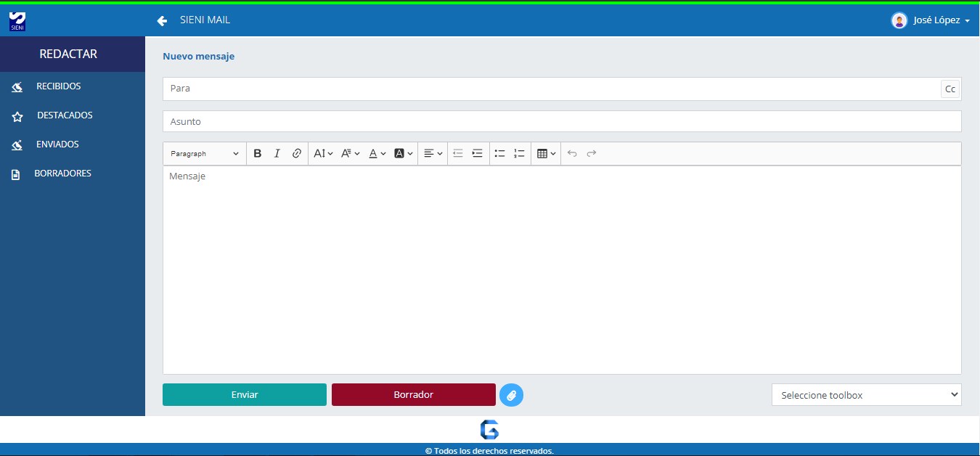The width and height of the screenshot is (980, 456).
Task: Save the message with the Borrador button
Action: point(413,395)
